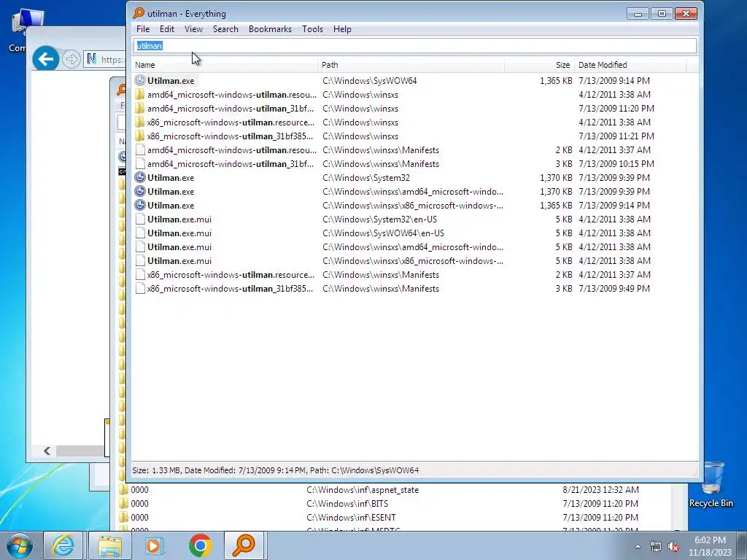Screen dimensions: 747x560
Task: Click date 7/13/2009 11:20 PM in results
Action: 616,108
